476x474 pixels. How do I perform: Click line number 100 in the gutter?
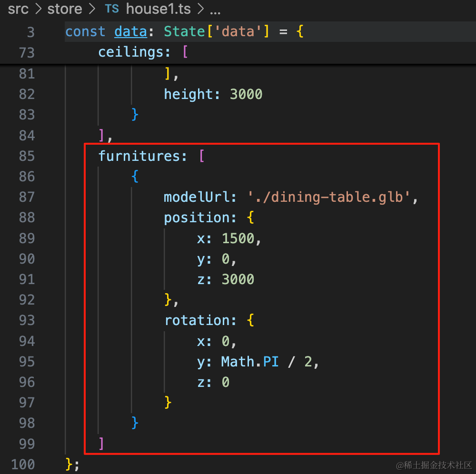[23, 464]
